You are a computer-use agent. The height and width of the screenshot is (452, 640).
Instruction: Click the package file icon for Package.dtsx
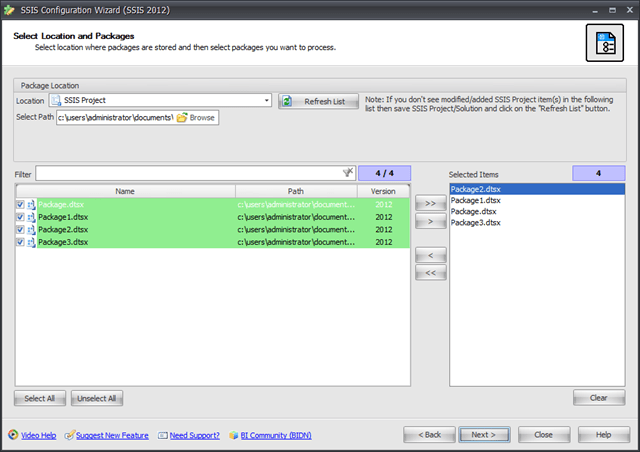pyautogui.click(x=31, y=205)
